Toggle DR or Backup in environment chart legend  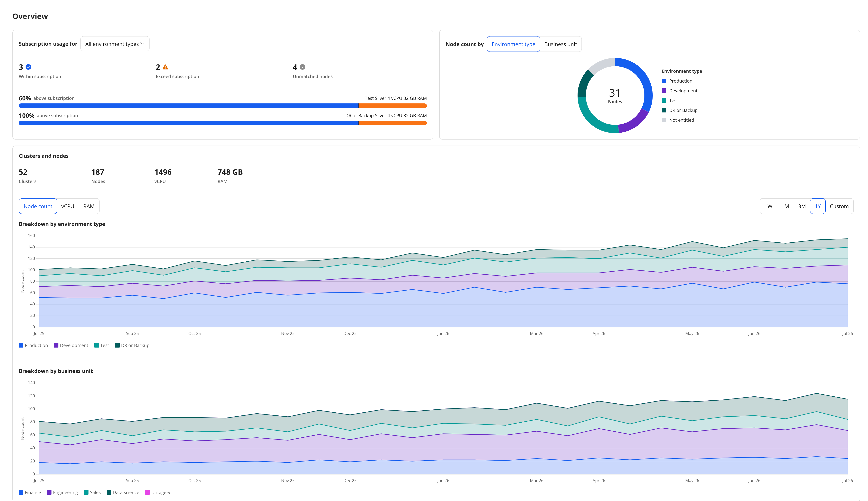132,345
